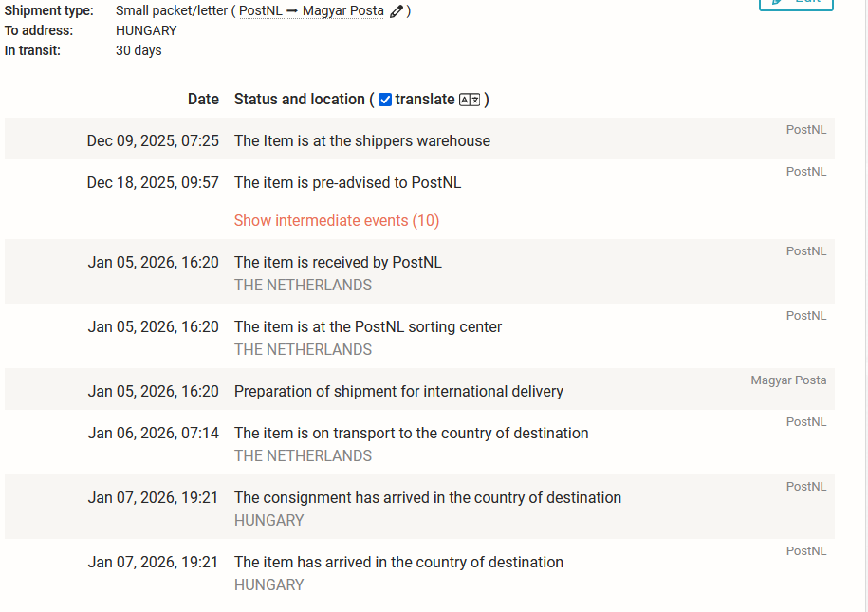
Task: Open the PostNL link in Shipment type
Action: click(259, 11)
